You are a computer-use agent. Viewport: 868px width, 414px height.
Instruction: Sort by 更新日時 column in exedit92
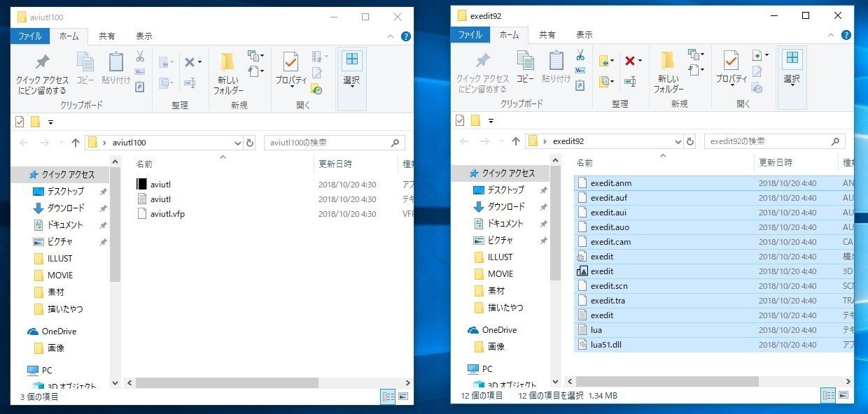pos(776,163)
